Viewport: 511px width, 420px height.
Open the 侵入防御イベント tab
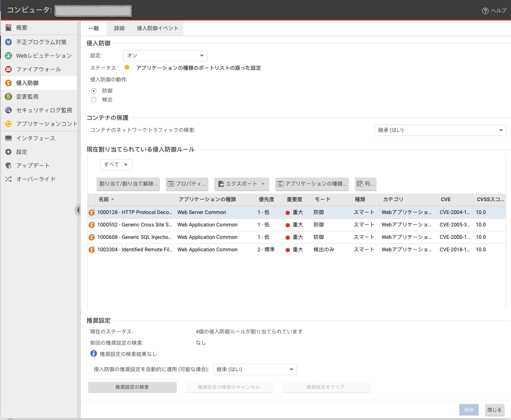coord(157,28)
